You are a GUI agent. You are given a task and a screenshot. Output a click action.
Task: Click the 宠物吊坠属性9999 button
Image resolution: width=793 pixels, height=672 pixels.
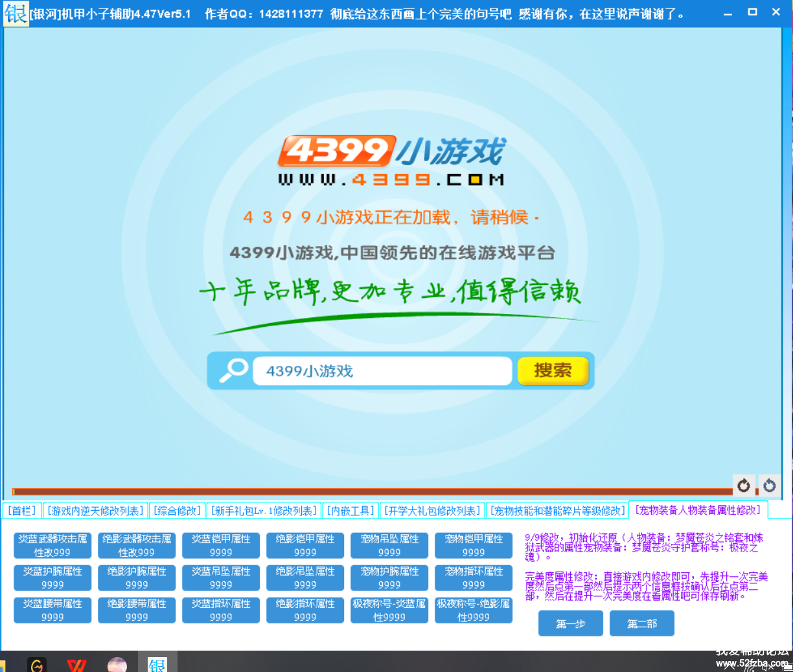click(389, 545)
